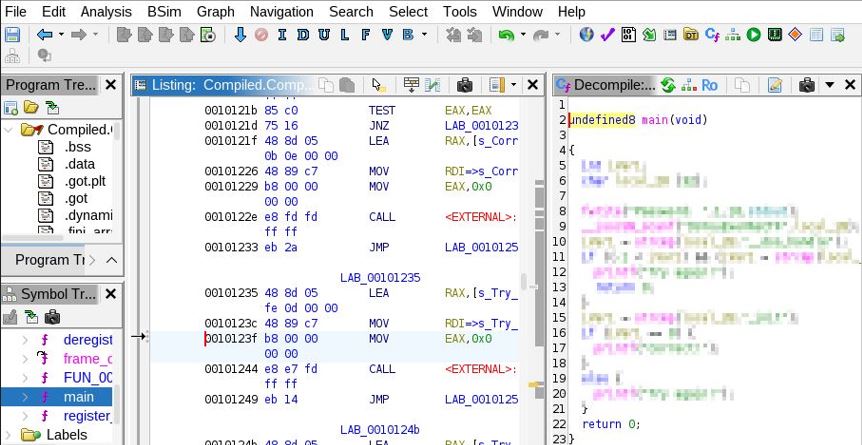Click the Decompile edit notepad icon
Viewport: 862px width, 445px height.
click(x=775, y=85)
